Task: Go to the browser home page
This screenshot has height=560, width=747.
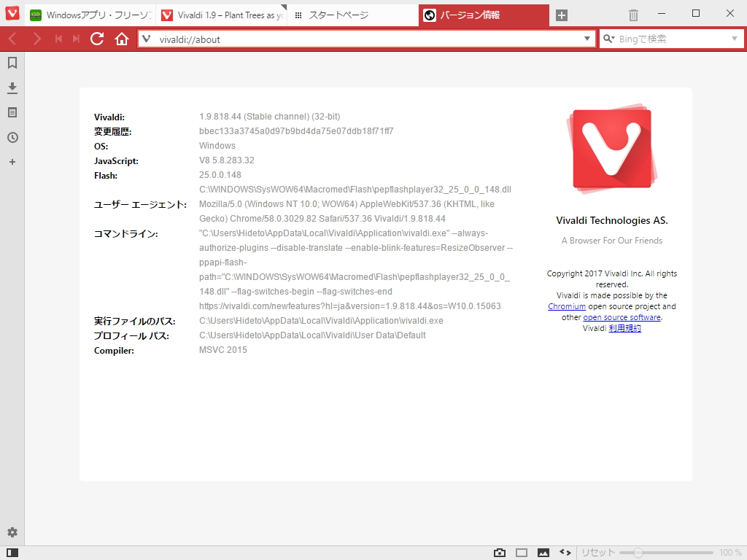Action: (x=120, y=39)
